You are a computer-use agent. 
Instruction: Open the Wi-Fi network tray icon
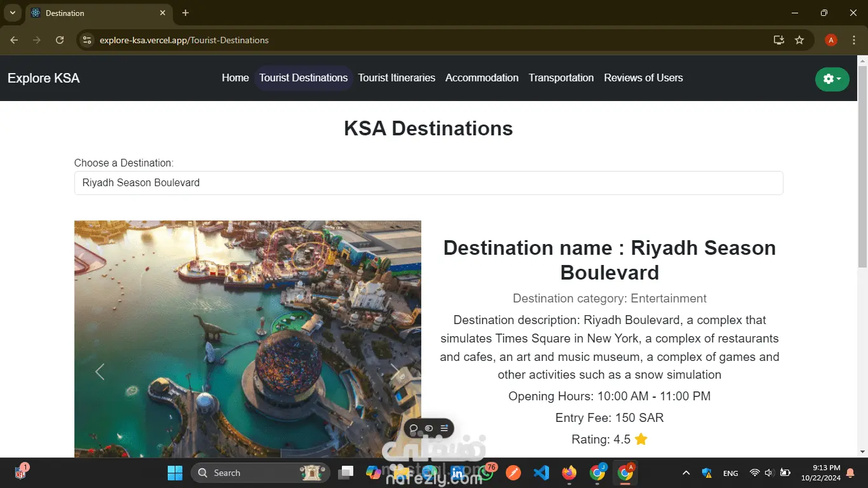pos(755,473)
